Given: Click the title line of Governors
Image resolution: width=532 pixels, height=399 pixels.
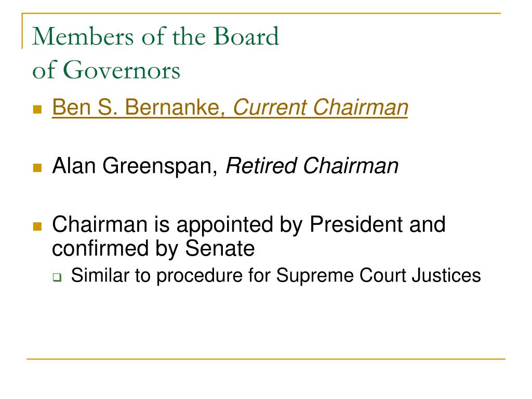Looking at the screenshot, I should coord(106,70).
